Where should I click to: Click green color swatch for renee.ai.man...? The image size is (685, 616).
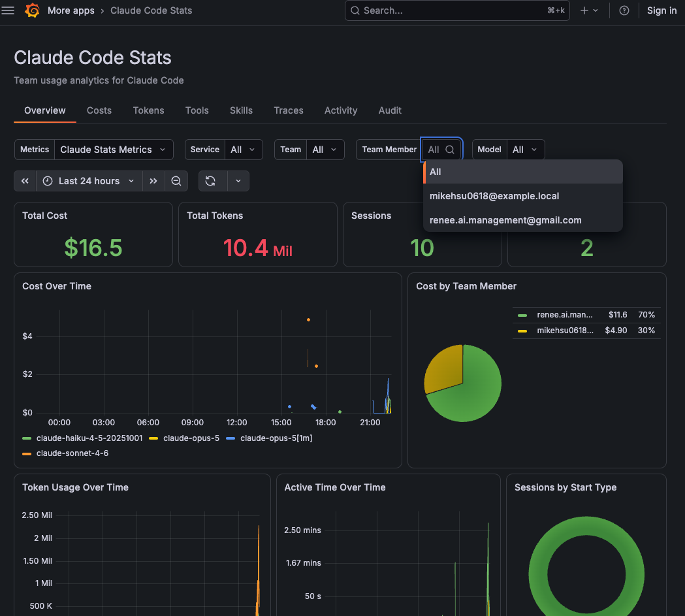pyautogui.click(x=522, y=316)
